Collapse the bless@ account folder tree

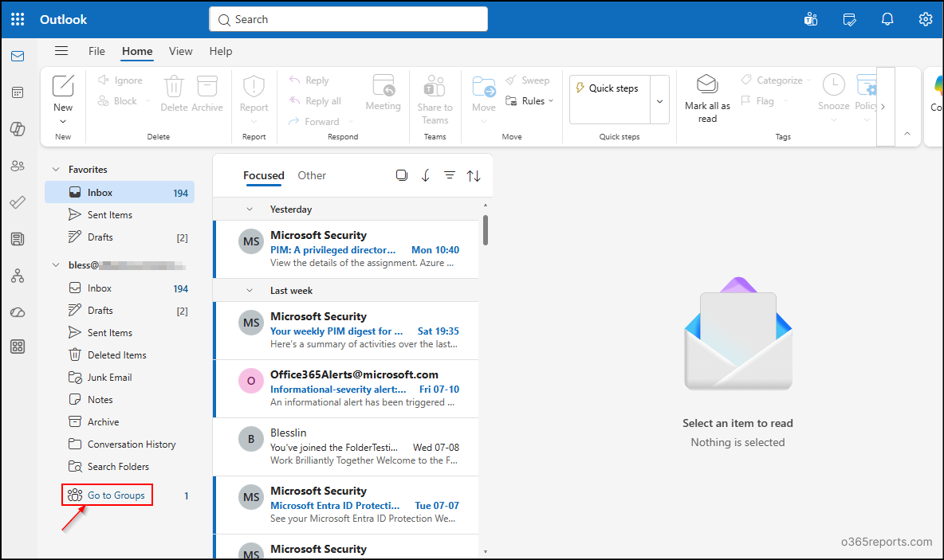[x=56, y=264]
